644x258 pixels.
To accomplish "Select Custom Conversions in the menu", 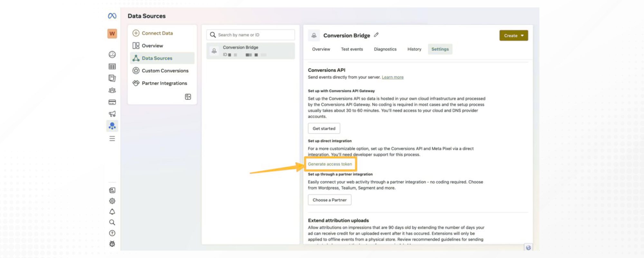I will [165, 71].
